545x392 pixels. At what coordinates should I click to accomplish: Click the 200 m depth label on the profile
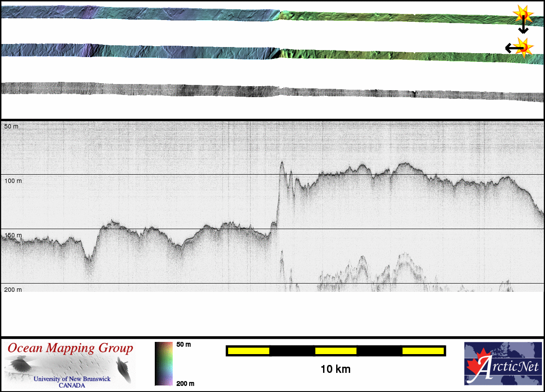[13, 290]
